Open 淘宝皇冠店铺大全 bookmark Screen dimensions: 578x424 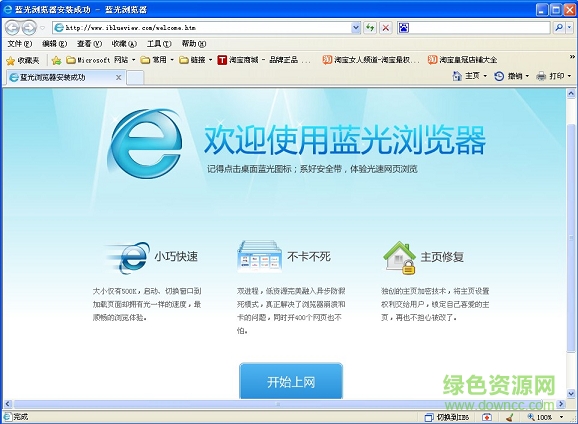pyautogui.click(x=463, y=60)
